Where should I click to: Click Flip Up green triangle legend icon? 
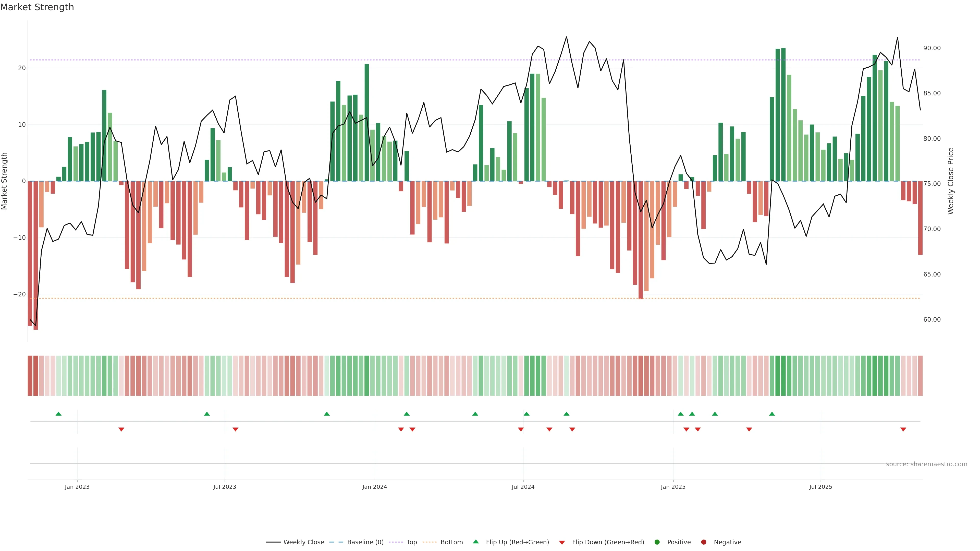pyautogui.click(x=475, y=542)
